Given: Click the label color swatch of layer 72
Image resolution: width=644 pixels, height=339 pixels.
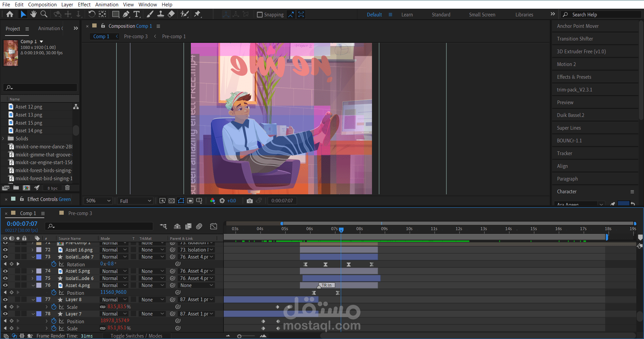Looking at the screenshot, I should click(39, 250).
